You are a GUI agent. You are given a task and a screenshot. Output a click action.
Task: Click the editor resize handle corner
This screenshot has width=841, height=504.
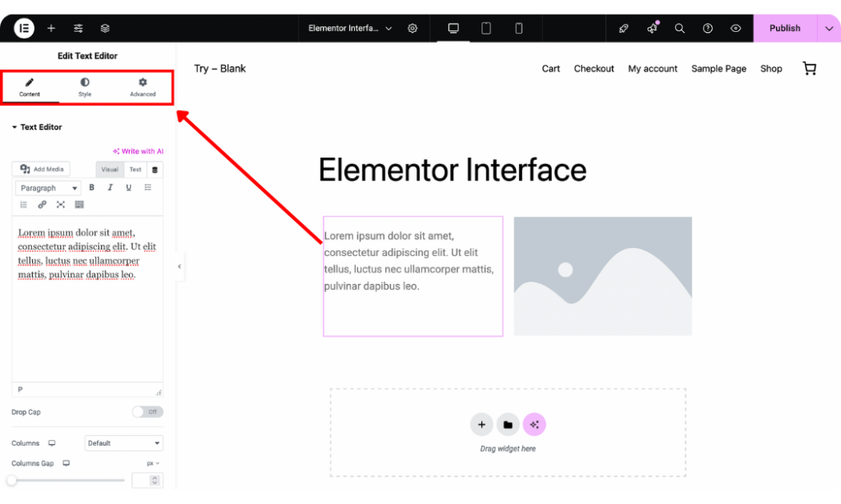[159, 392]
